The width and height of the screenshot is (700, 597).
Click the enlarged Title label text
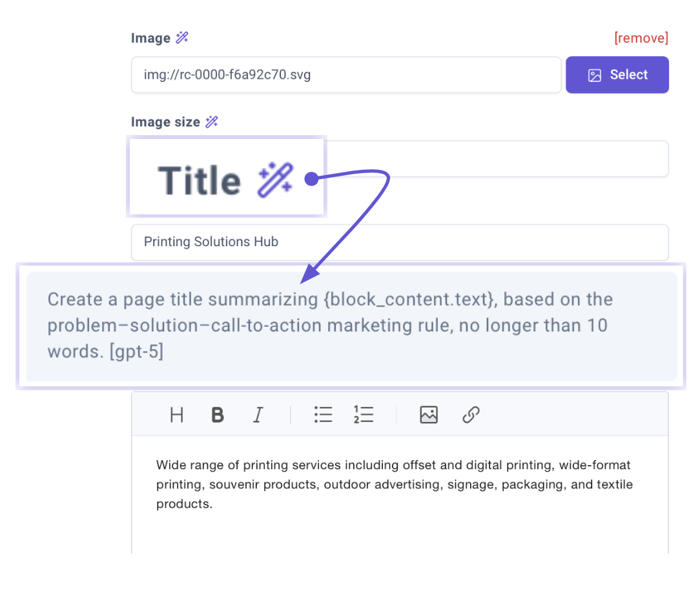tap(199, 180)
